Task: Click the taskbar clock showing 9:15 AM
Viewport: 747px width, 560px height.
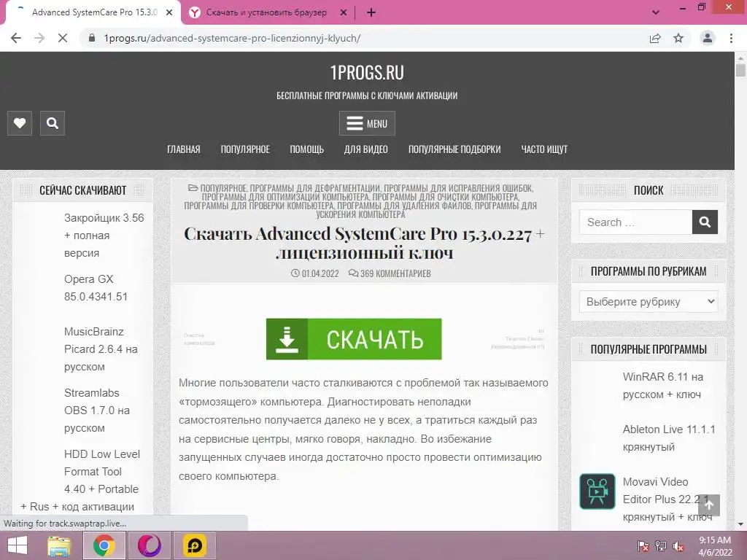Action: point(715,545)
